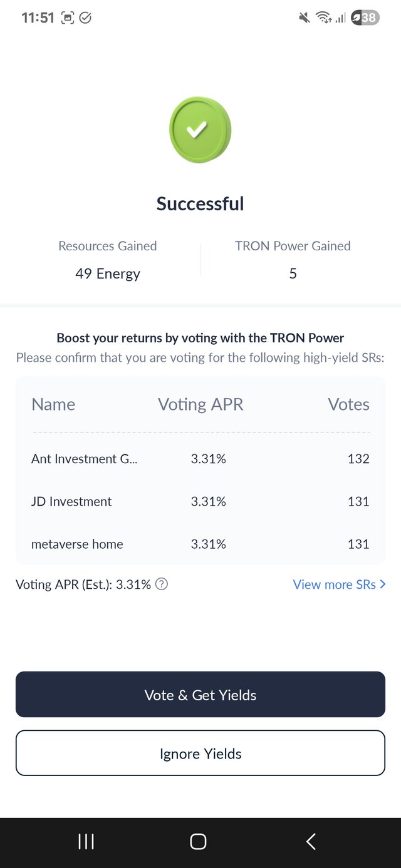The width and height of the screenshot is (401, 868).
Task: Tap the green success checkmark coin
Action: point(200,130)
